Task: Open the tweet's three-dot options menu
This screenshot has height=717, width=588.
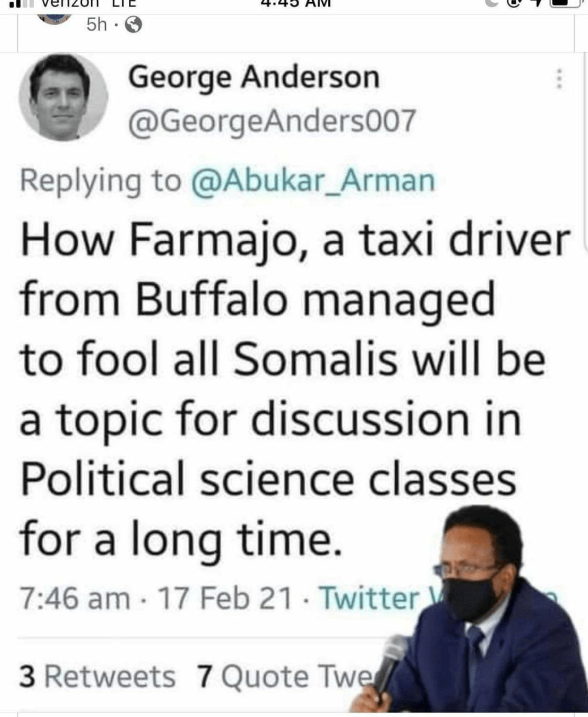Action: (x=559, y=78)
